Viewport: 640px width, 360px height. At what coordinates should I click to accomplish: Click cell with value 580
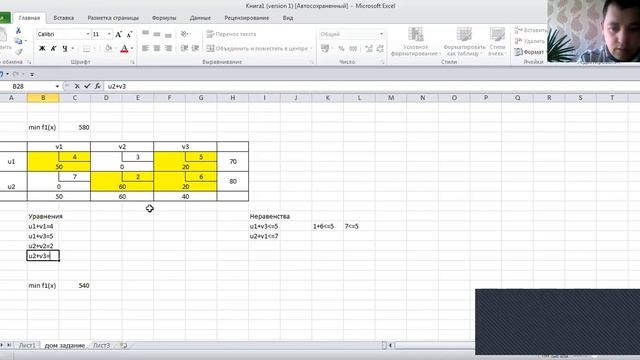pyautogui.click(x=75, y=127)
